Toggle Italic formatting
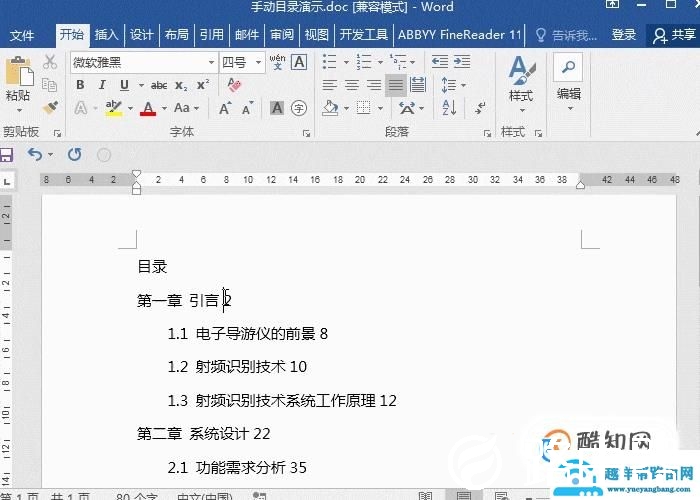 click(x=102, y=85)
